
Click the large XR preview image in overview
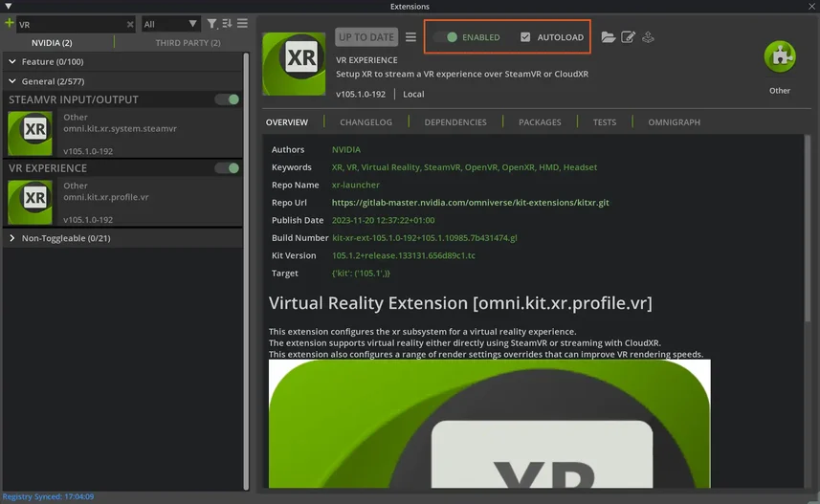pyautogui.click(x=490, y=424)
